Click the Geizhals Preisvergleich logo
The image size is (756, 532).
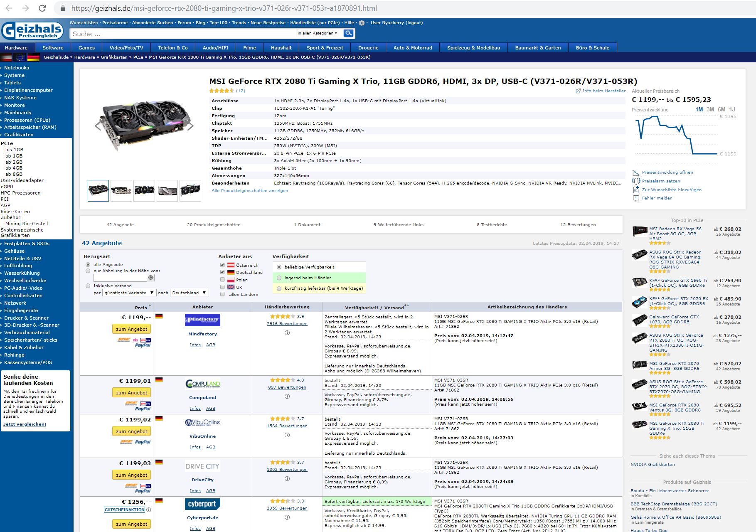(32, 31)
